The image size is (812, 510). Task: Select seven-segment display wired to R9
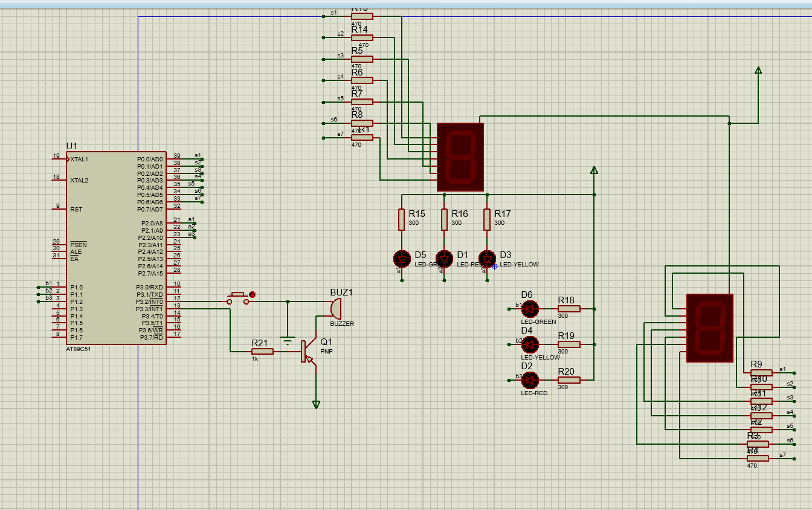tap(710, 328)
